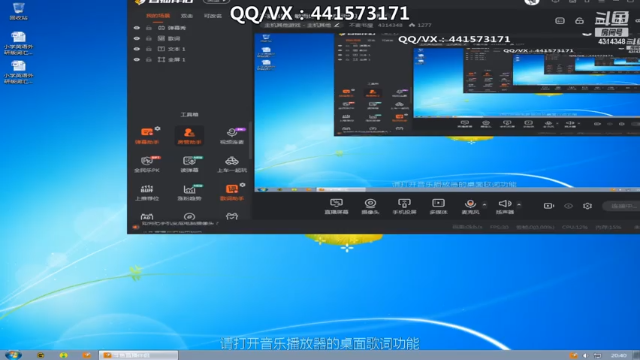
Task: Open the 歌词助手 gear settings badge
Action: (x=242, y=185)
